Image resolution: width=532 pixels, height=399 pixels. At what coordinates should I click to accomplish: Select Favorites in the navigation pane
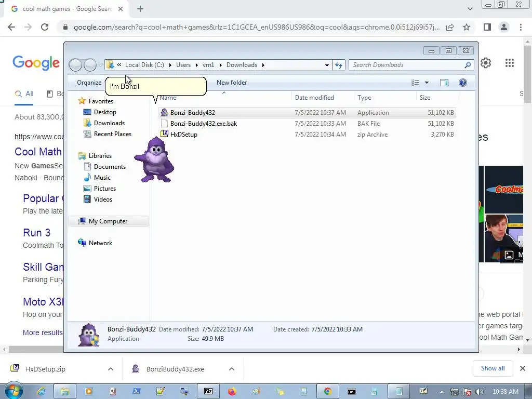click(x=101, y=101)
